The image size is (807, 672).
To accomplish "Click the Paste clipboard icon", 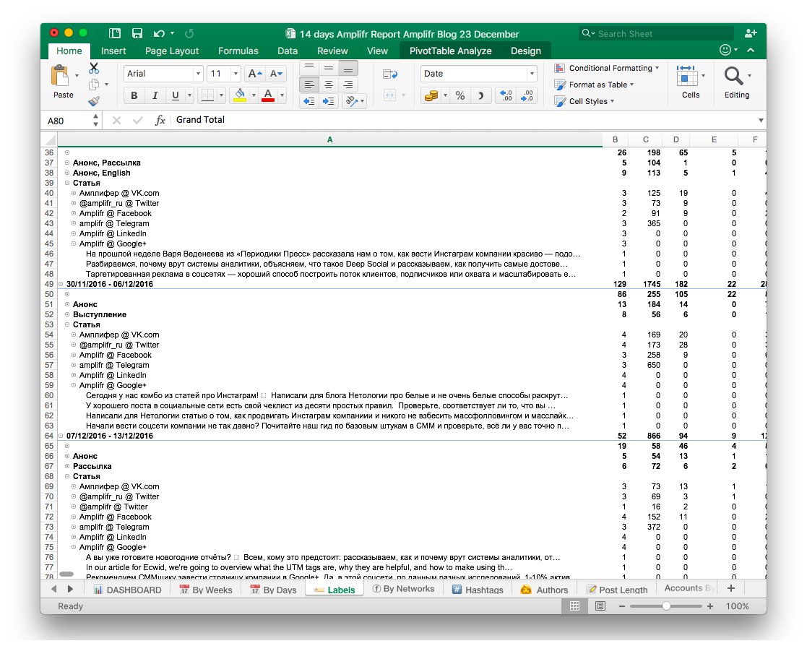I will pos(60,75).
